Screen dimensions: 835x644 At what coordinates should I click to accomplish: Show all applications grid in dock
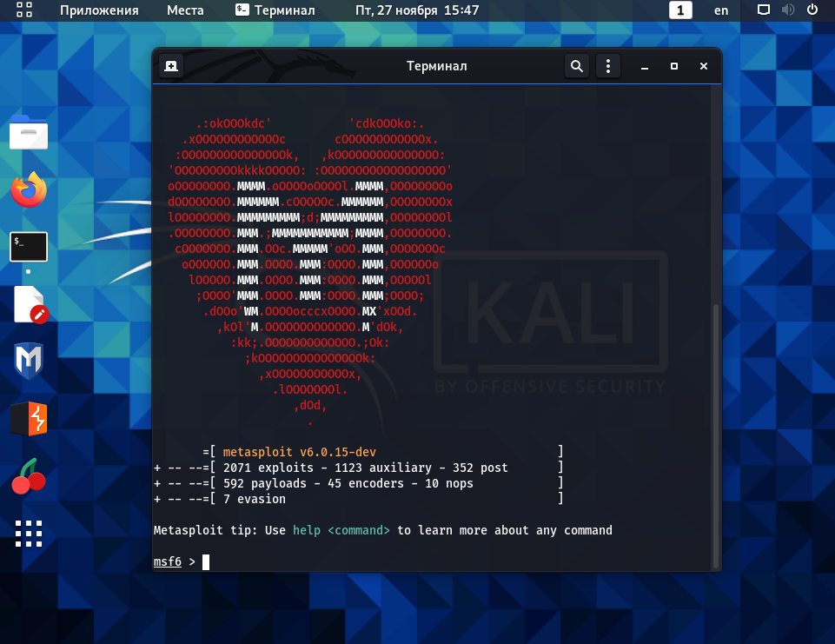29,534
